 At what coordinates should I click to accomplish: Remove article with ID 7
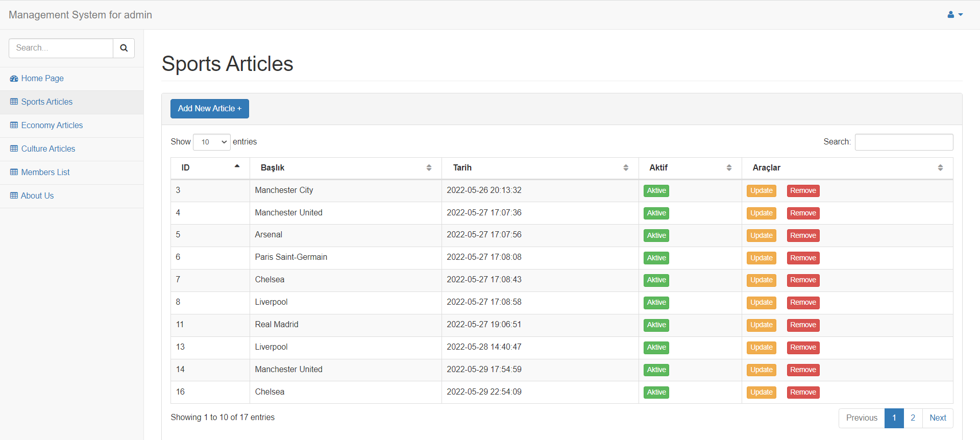(x=803, y=280)
